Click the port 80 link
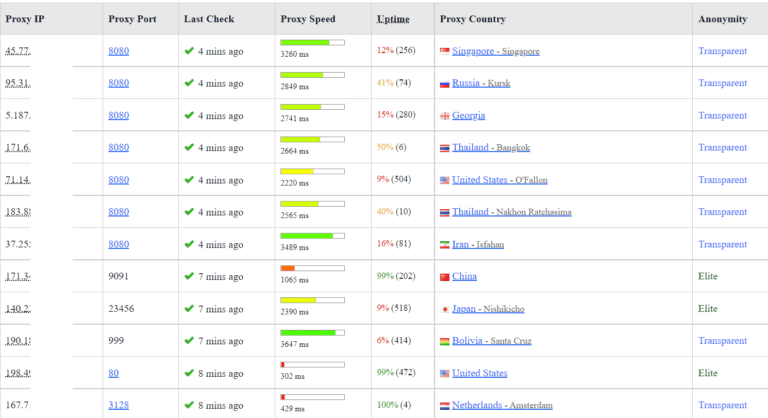 point(113,373)
